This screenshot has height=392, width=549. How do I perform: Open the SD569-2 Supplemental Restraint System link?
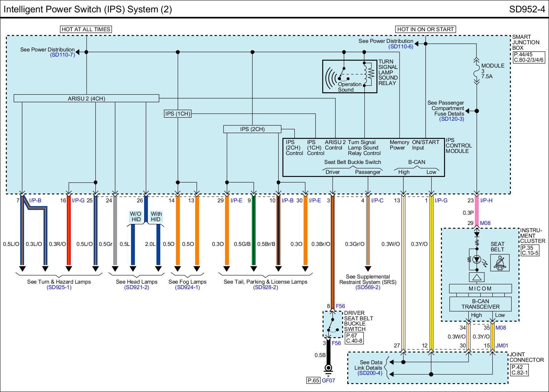(368, 287)
